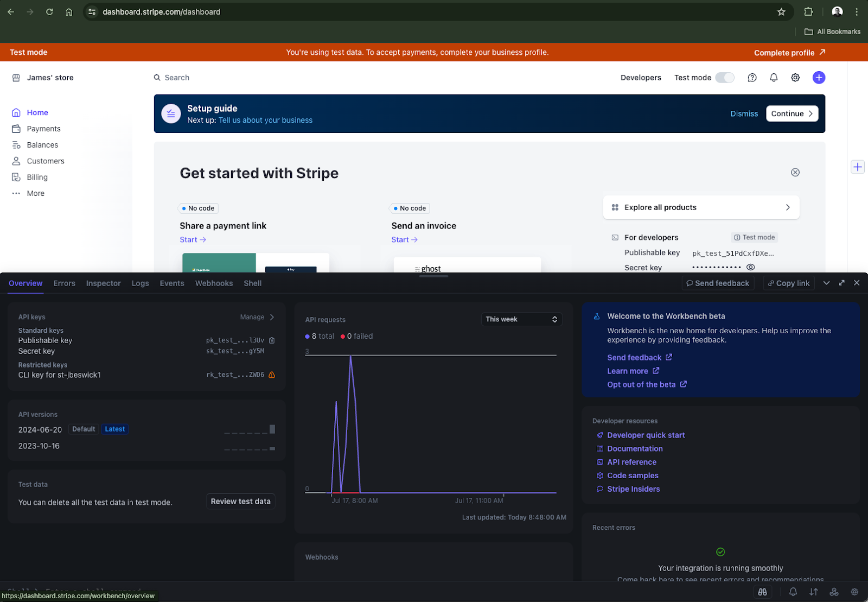Click the notifications bell in Stripe header
The width and height of the screenshot is (868, 602).
click(774, 78)
